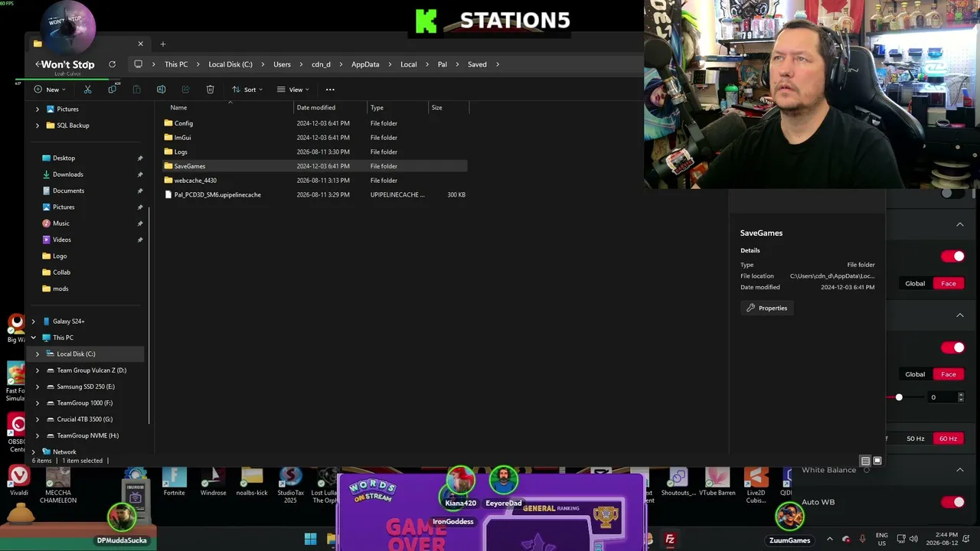The height and width of the screenshot is (551, 980).
Task: Open FileZilla from the taskbar
Action: pyautogui.click(x=669, y=540)
